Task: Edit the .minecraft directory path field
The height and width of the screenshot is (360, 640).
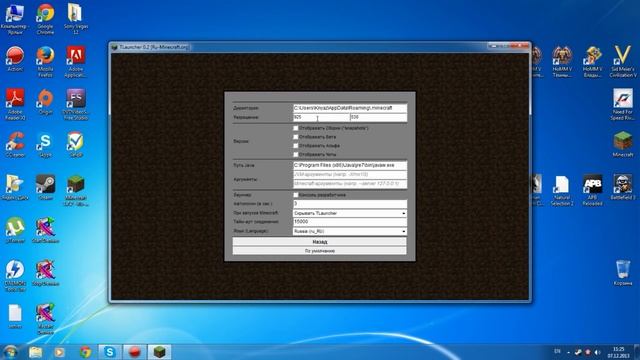Action: (350, 108)
